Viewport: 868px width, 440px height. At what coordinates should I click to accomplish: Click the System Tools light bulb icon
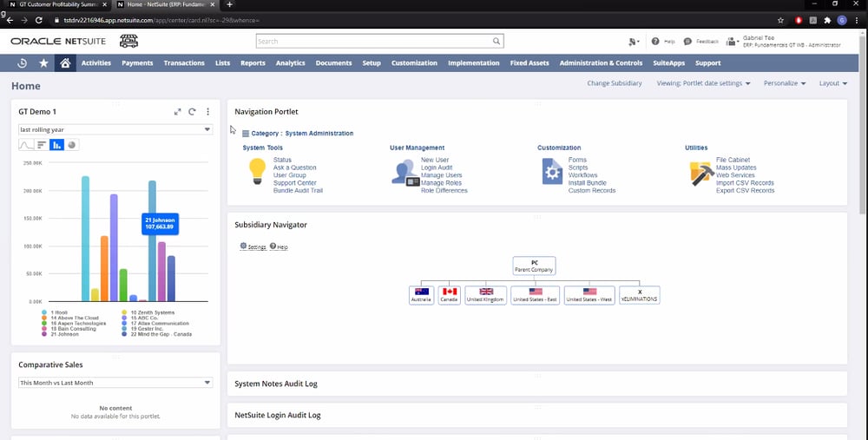pos(258,171)
